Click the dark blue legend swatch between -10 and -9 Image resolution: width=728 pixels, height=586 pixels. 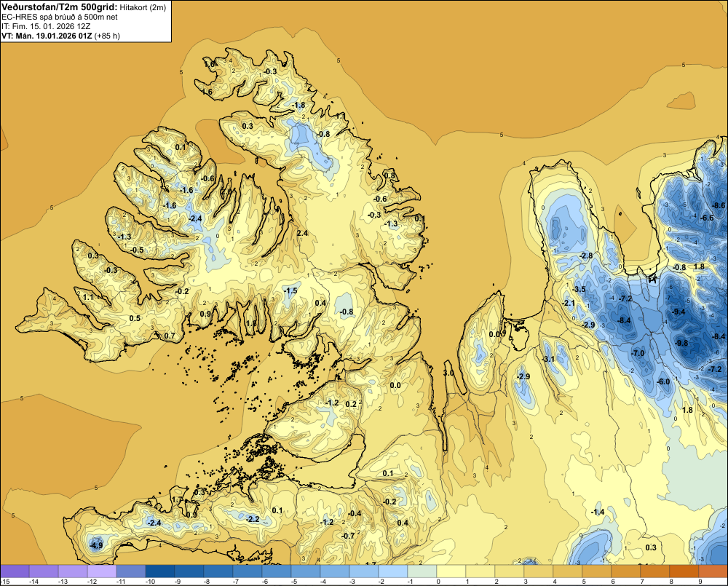coord(160,571)
